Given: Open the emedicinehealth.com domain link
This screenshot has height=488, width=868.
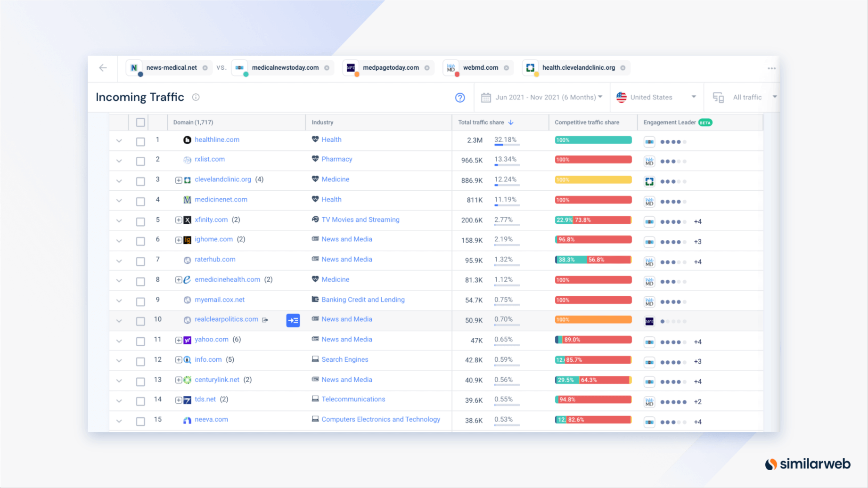Looking at the screenshot, I should coord(227,280).
